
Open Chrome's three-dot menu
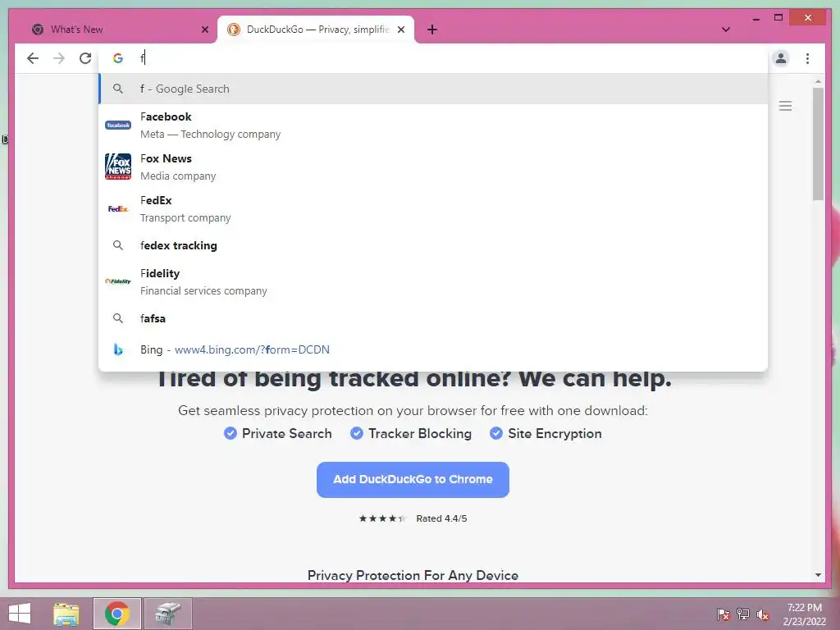click(807, 58)
